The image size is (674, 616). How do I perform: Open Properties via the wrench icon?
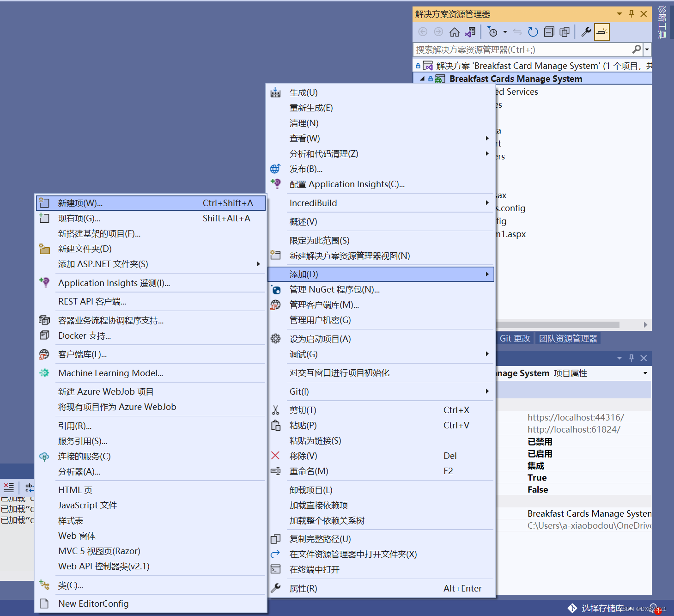click(585, 31)
